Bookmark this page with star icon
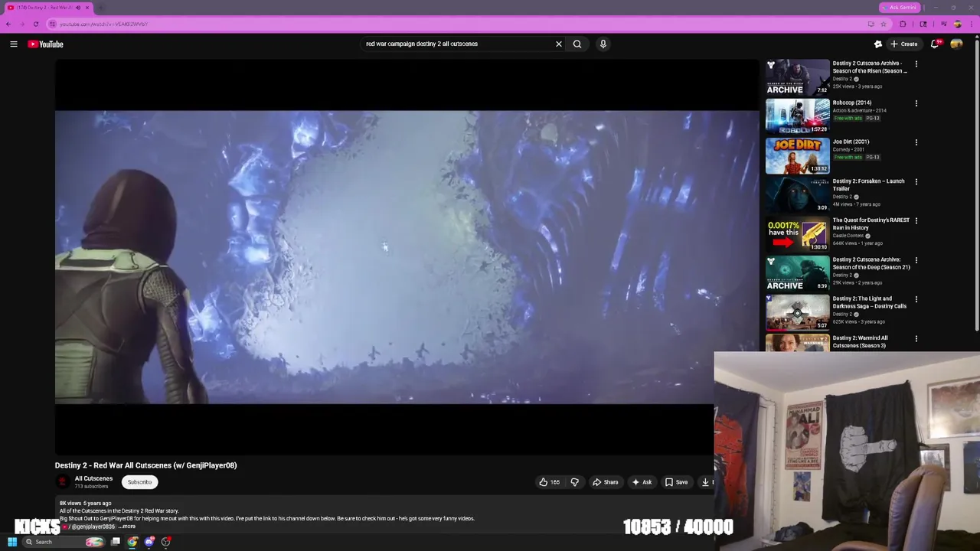 coord(883,24)
